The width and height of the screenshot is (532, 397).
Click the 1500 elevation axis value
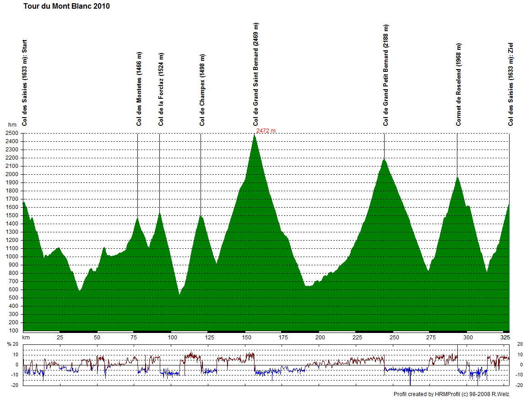tap(12, 215)
